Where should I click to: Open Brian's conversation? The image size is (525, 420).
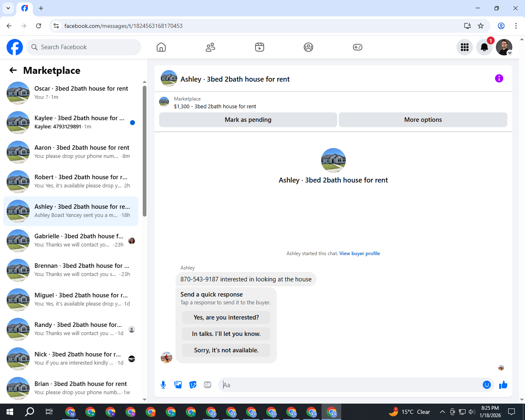click(71, 388)
